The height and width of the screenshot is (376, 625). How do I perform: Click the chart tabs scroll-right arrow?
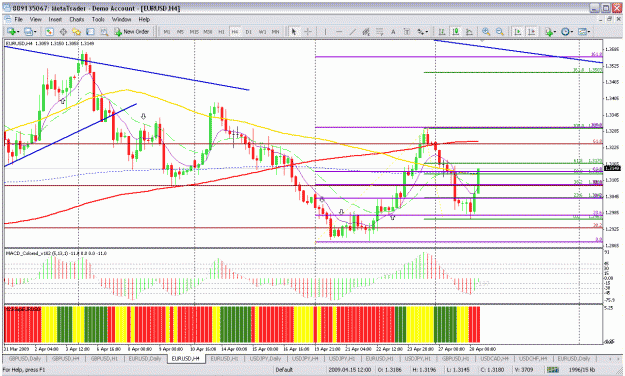619,359
